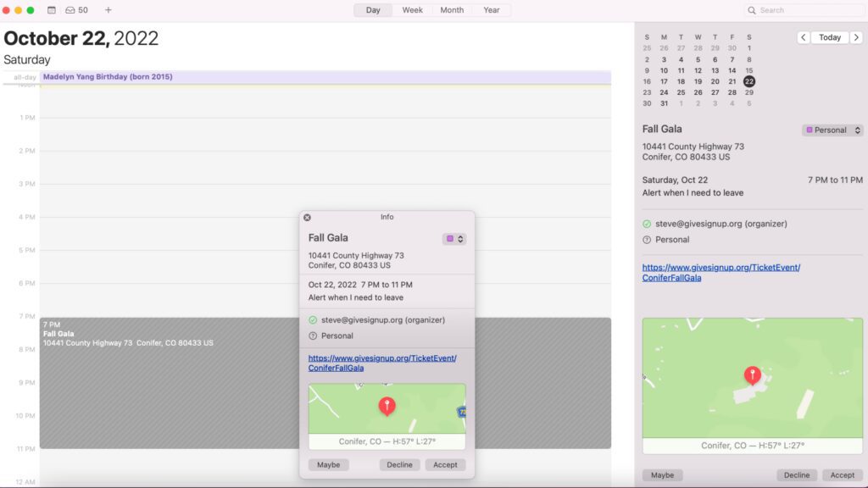Add a new event with plus icon

[x=108, y=10]
